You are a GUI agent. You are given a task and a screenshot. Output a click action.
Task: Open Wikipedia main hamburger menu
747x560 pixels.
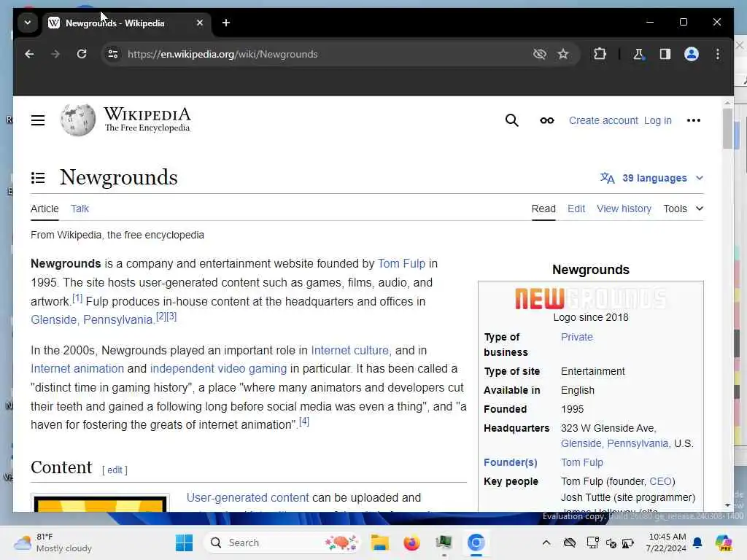pyautogui.click(x=38, y=120)
